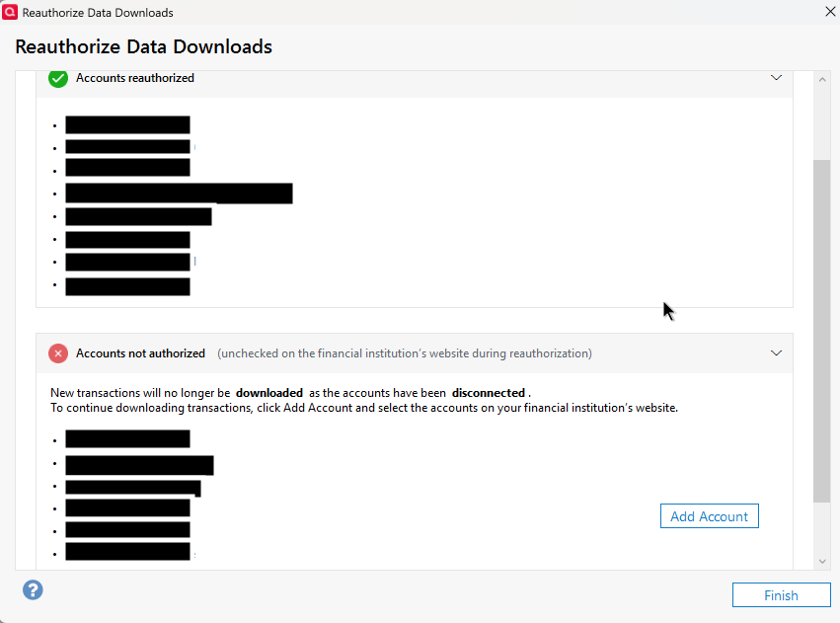Click the Add Account button
The width and height of the screenshot is (840, 623).
[710, 516]
